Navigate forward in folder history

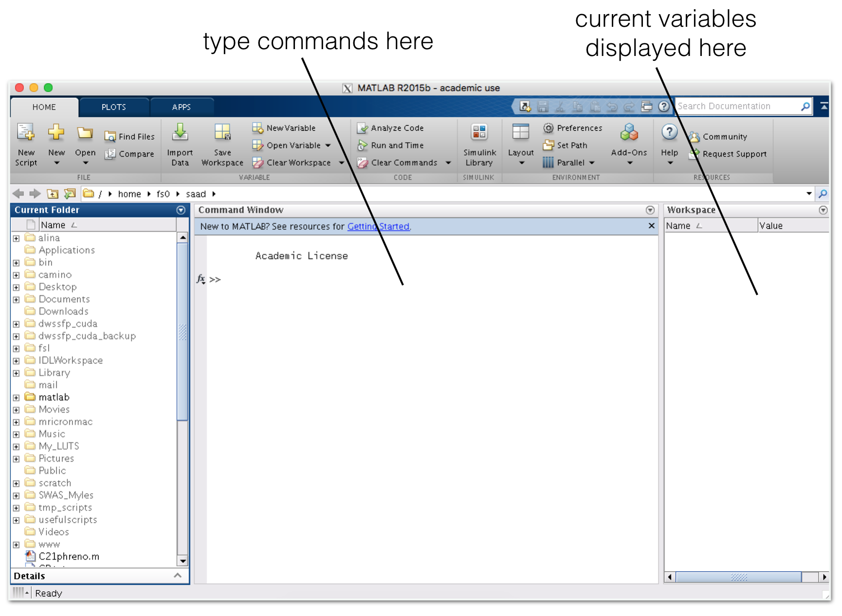[x=35, y=194]
